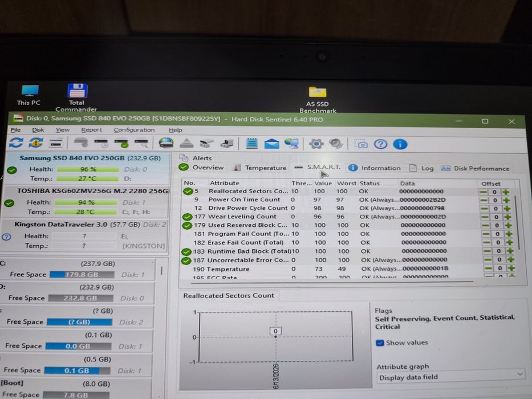Click the Reallocated Sectors Count graph tab
This screenshot has width=532, height=399.
229,295
